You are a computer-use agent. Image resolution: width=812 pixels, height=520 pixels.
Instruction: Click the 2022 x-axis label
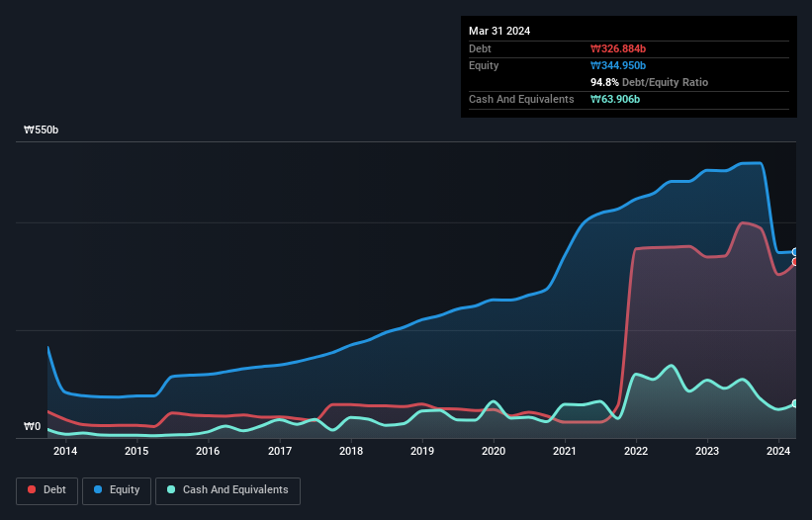pos(636,452)
